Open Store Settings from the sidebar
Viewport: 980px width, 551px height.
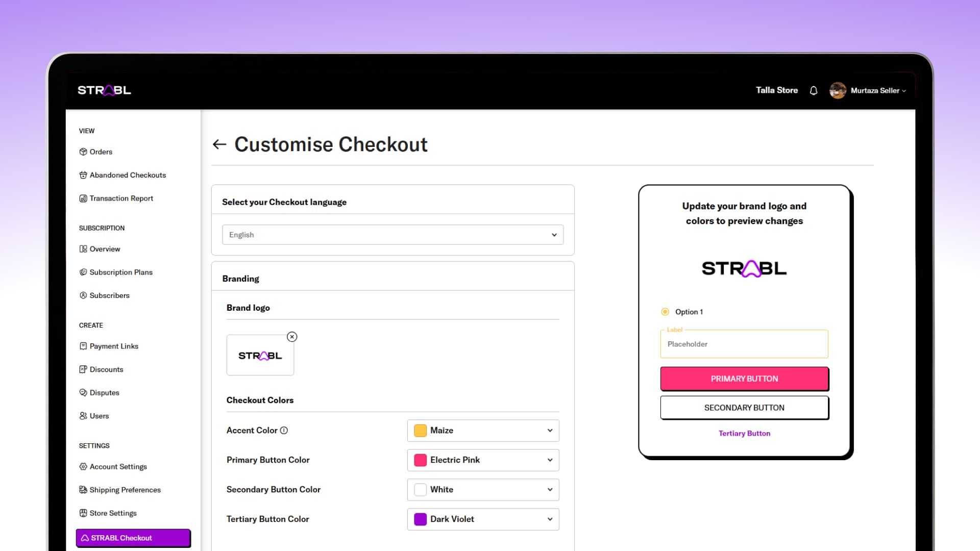point(113,513)
